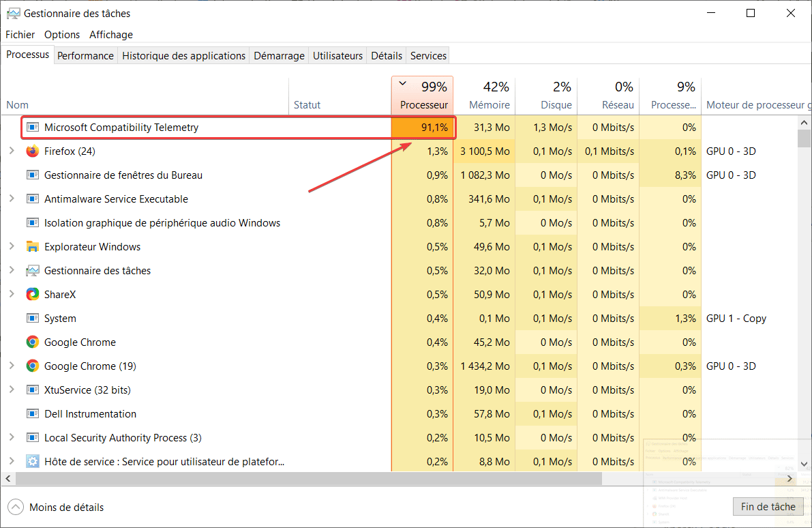Viewport: 812px width, 528px height.
Task: Click the horizontal scrollbar right arrow
Action: (790, 478)
